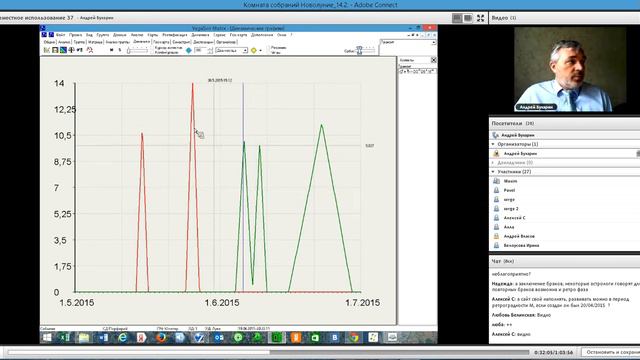This screenshot has height=360, width=640.
Task: Toggle full screen for the shared screen pod
Action: [x=480, y=18]
